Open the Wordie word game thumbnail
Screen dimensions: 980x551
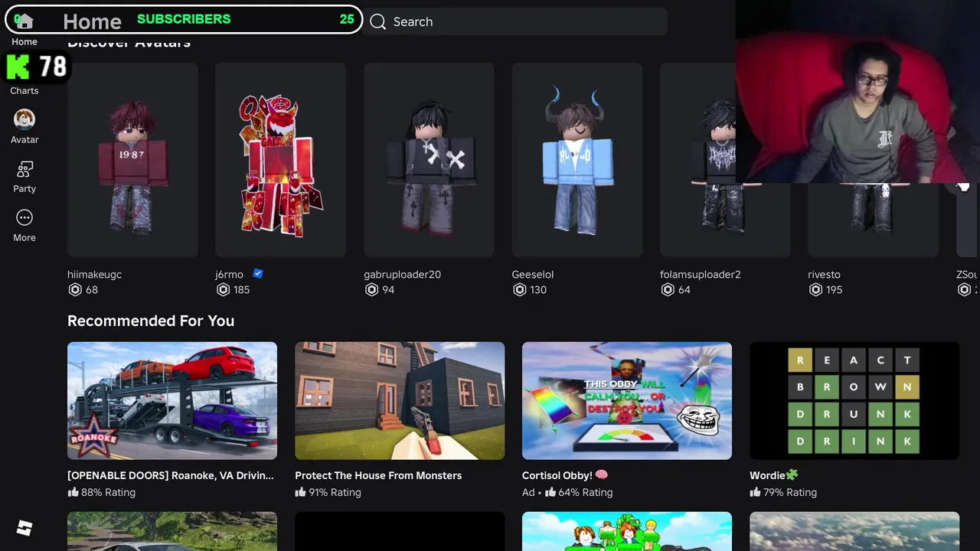click(x=854, y=401)
